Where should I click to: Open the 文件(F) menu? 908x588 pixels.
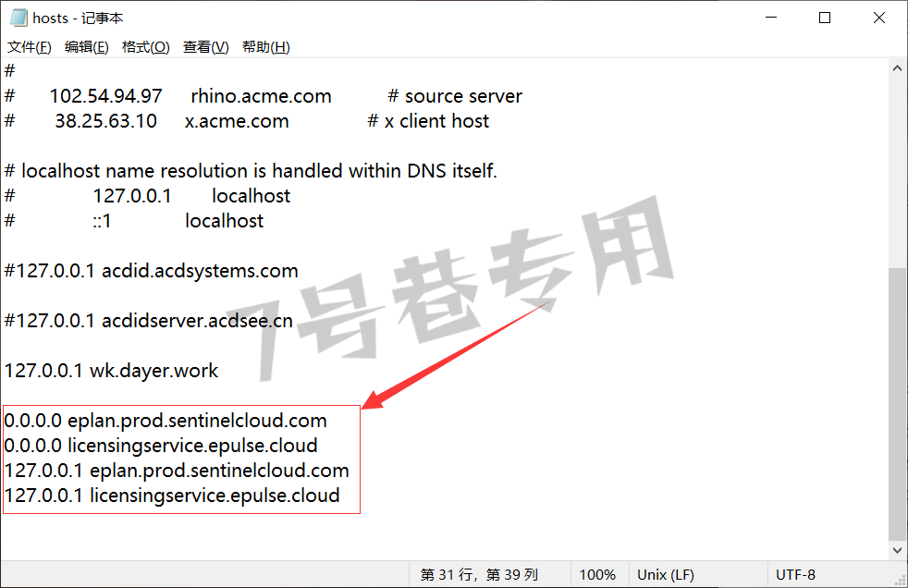tap(29, 47)
